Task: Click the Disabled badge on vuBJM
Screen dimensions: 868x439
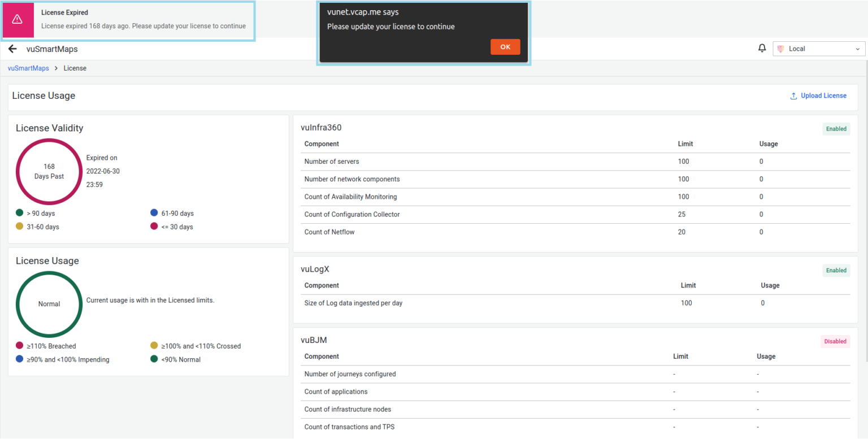Action: pos(835,341)
